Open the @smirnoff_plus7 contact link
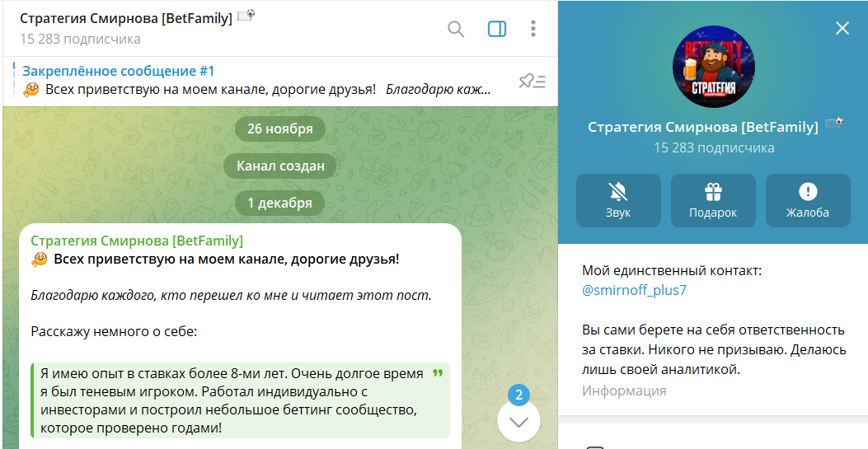 click(634, 290)
